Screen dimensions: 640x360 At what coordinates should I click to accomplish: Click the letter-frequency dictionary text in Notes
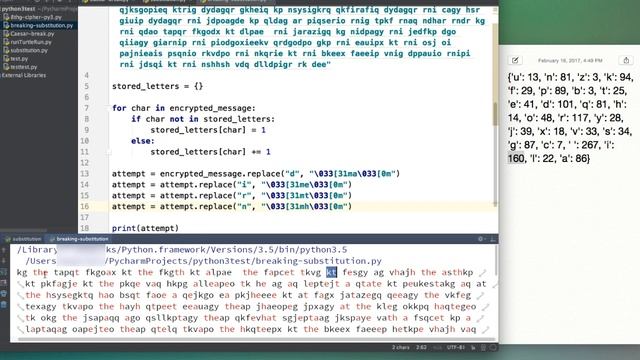(x=570, y=118)
